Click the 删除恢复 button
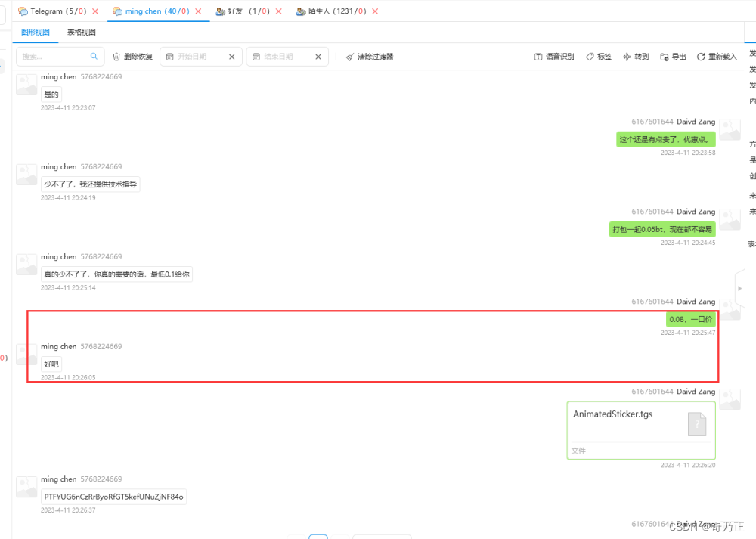The height and width of the screenshot is (539, 756). 132,57
